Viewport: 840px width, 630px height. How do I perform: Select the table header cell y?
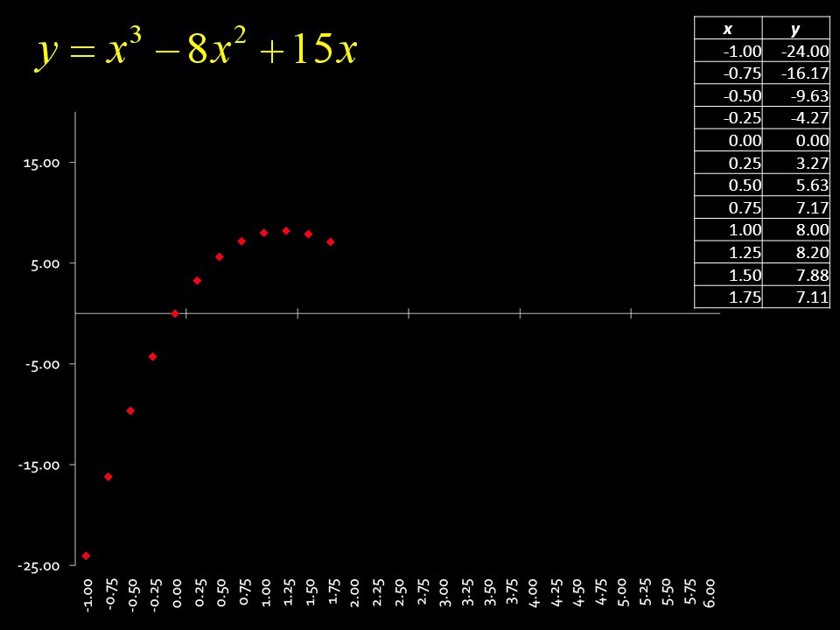click(x=796, y=28)
